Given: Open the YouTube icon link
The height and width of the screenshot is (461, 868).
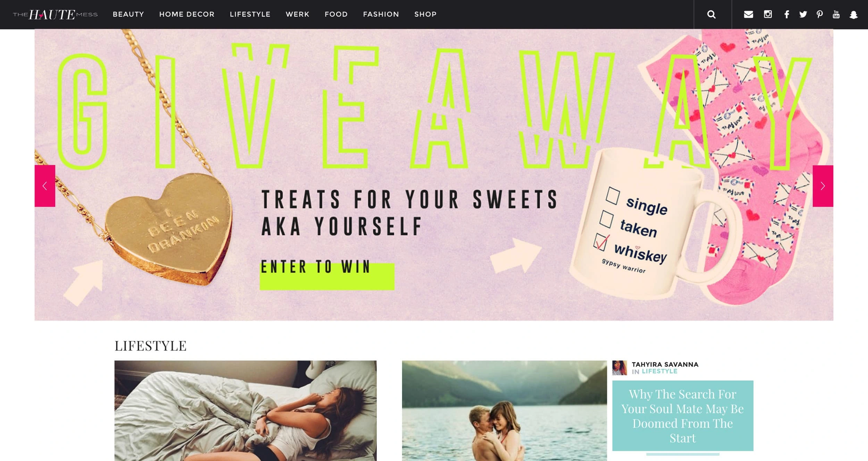Looking at the screenshot, I should [836, 14].
